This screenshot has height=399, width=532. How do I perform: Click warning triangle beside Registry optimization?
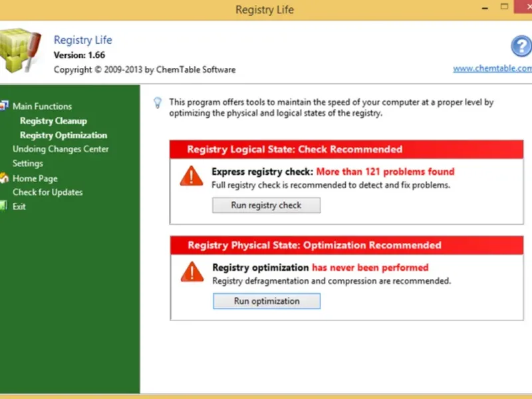coord(192,272)
